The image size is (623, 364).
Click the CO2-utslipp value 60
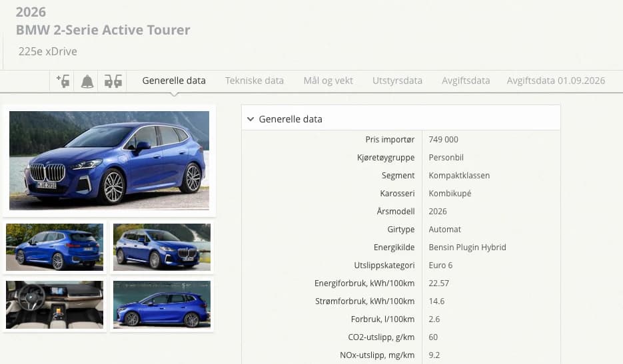pyautogui.click(x=433, y=337)
